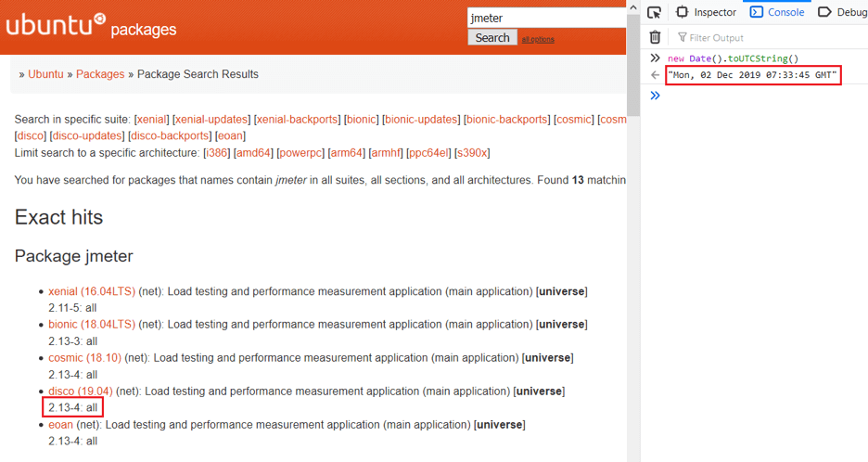Go to the Packages breadcrumb link
868x462 pixels.
100,74
